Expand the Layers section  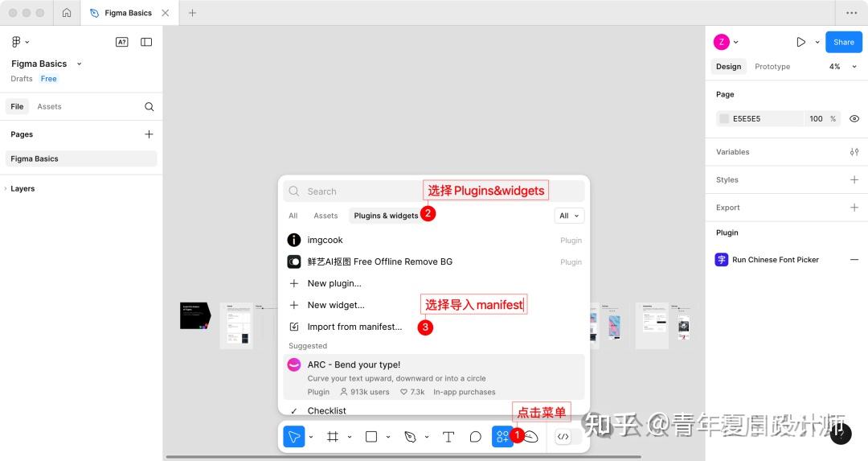tap(6, 188)
